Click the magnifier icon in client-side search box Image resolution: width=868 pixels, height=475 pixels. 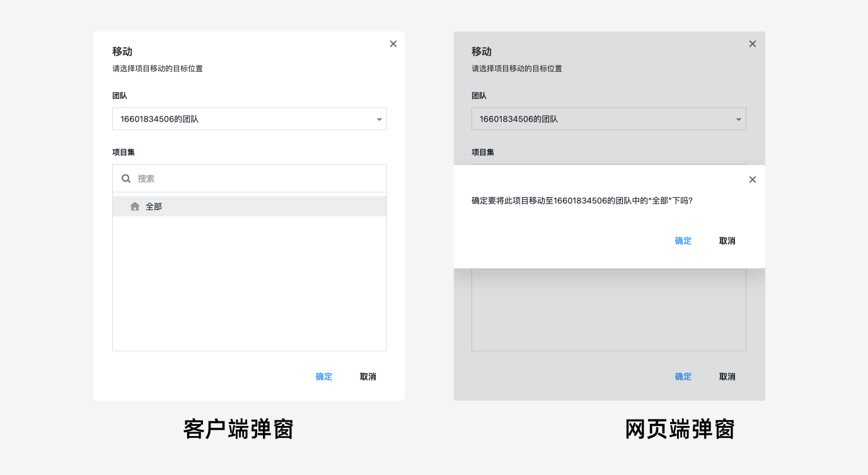(126, 178)
